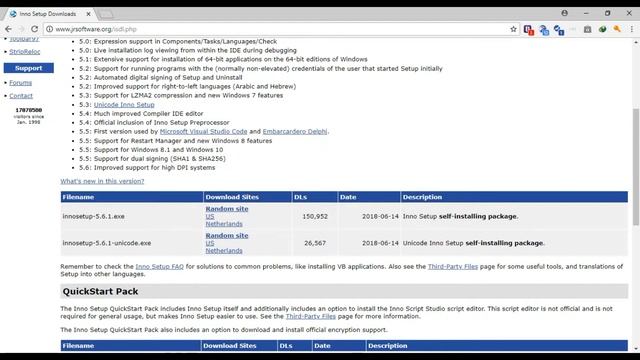Download innosetup-5.6.1.exe from Random site

coord(227,209)
